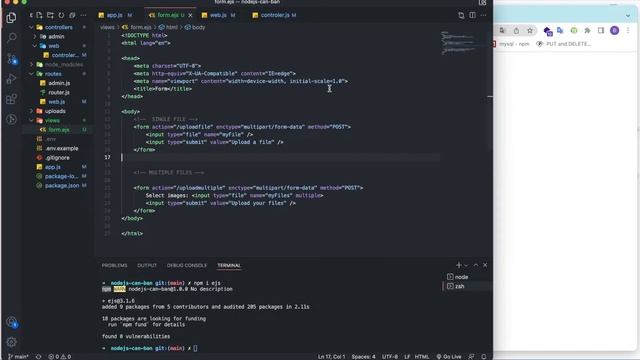Click the notifications bell in status bar
This screenshot has height=360, width=640.
point(484,356)
